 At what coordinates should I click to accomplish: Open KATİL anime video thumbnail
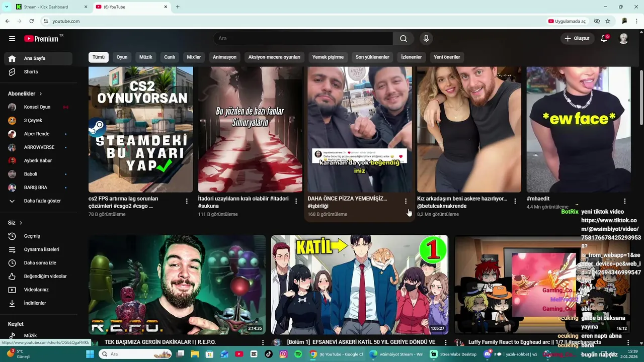(359, 285)
